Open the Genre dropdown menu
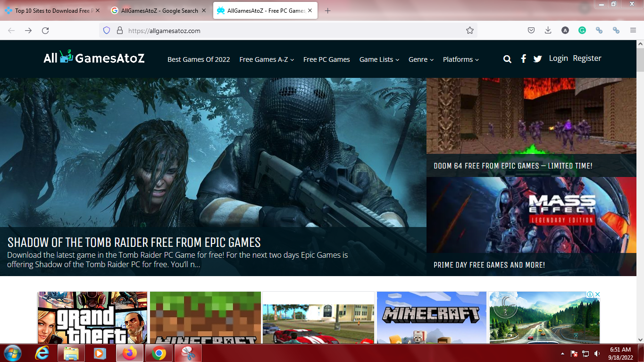The image size is (644, 362). [421, 59]
